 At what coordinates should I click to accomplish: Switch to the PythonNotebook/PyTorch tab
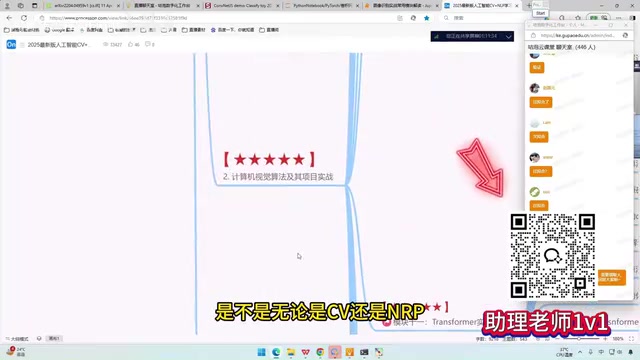pos(322,6)
